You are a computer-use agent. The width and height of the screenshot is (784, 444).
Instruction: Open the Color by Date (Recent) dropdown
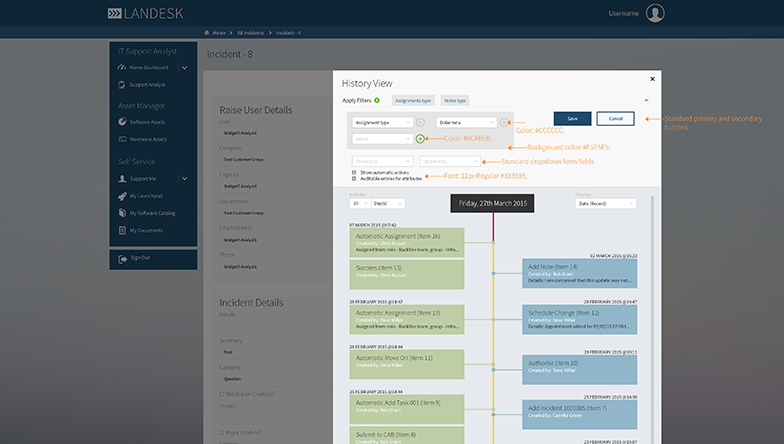point(605,203)
